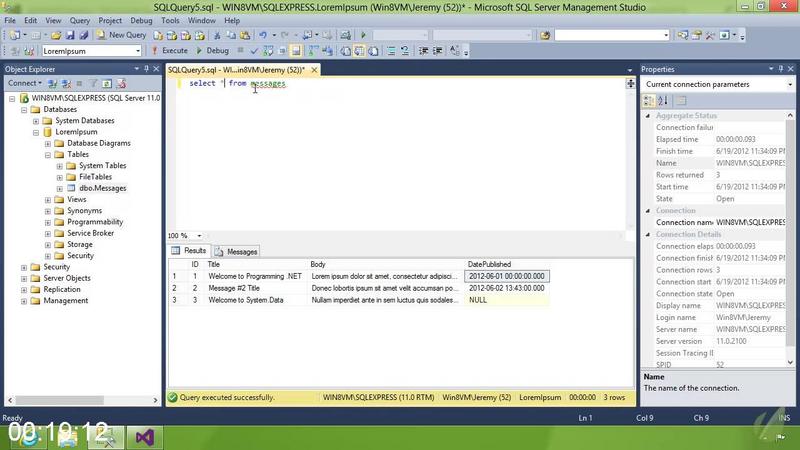Click the Find in Files folder icon
The width and height of the screenshot is (800, 450).
[545, 35]
